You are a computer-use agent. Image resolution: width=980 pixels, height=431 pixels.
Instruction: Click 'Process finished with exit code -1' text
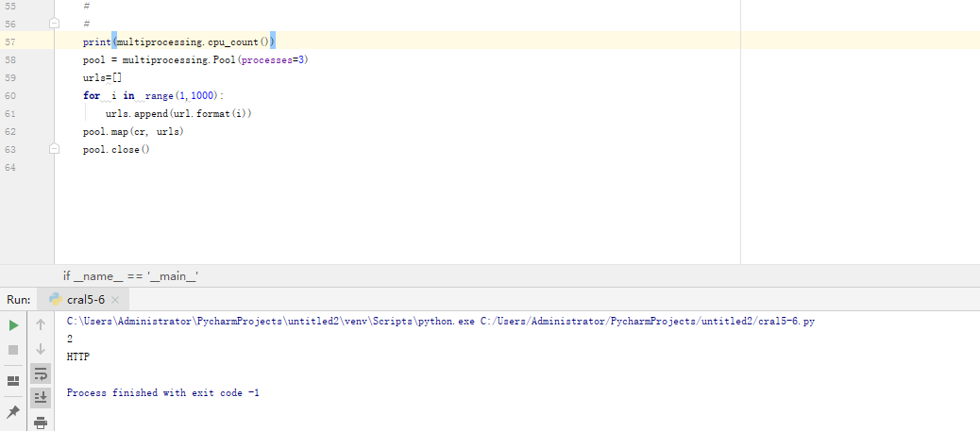163,393
